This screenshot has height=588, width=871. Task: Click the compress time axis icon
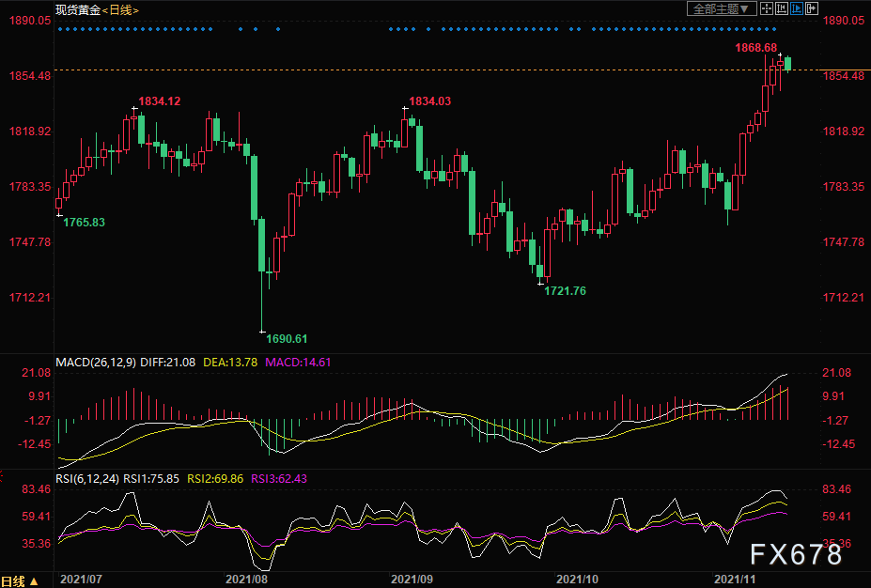782,8
